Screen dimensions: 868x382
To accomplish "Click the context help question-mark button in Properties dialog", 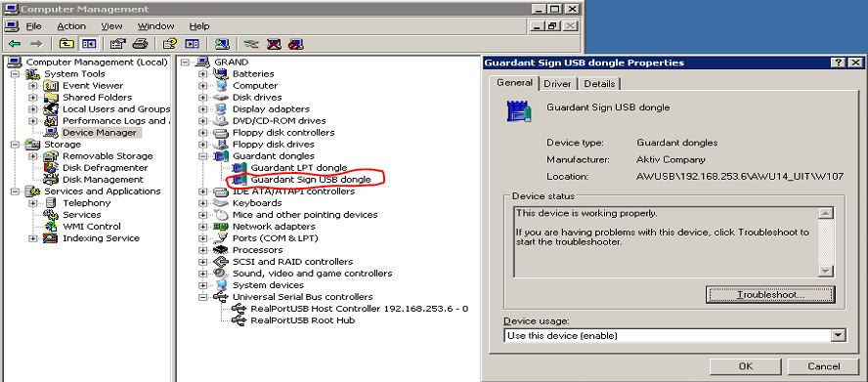I will tap(838, 63).
